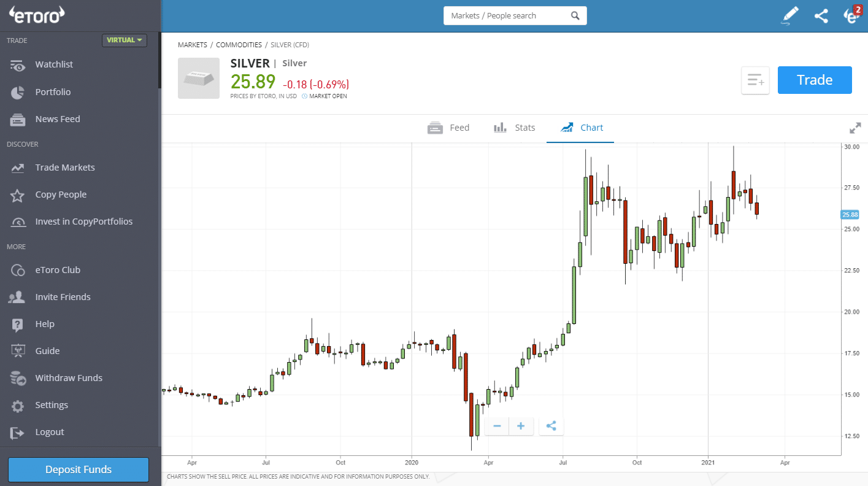868x486 pixels.
Task: Click the 2021 time axis label
Action: [709, 462]
